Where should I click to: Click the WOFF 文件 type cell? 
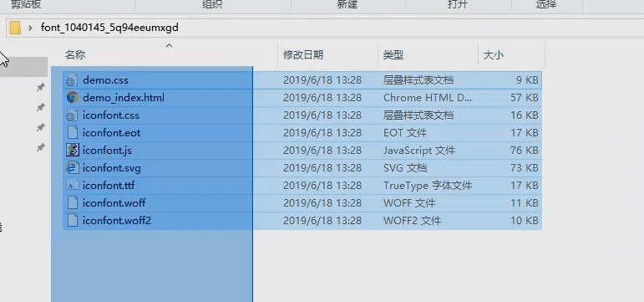(x=409, y=203)
